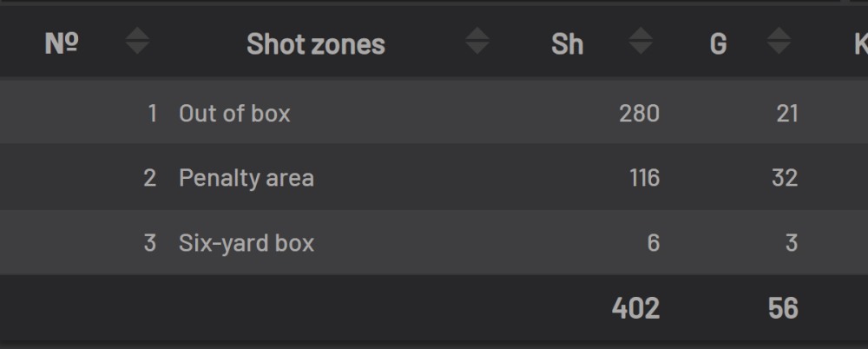Click the G column header text

(718, 43)
